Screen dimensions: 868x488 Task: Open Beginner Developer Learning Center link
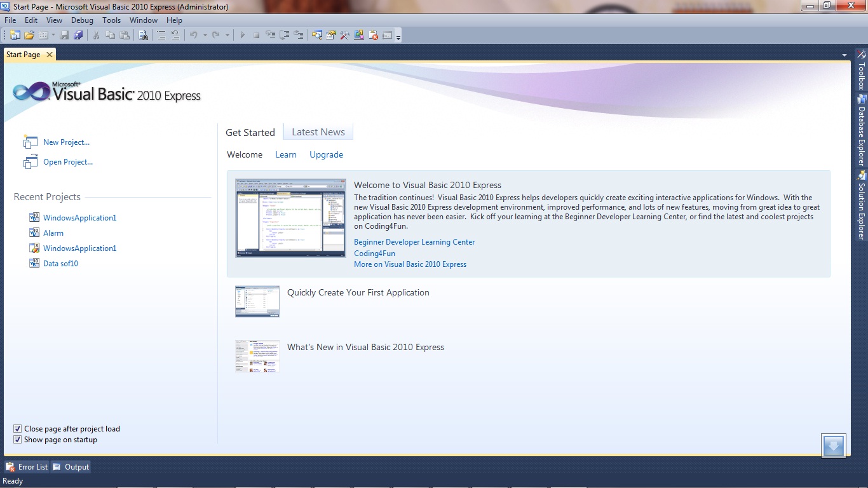click(414, 242)
